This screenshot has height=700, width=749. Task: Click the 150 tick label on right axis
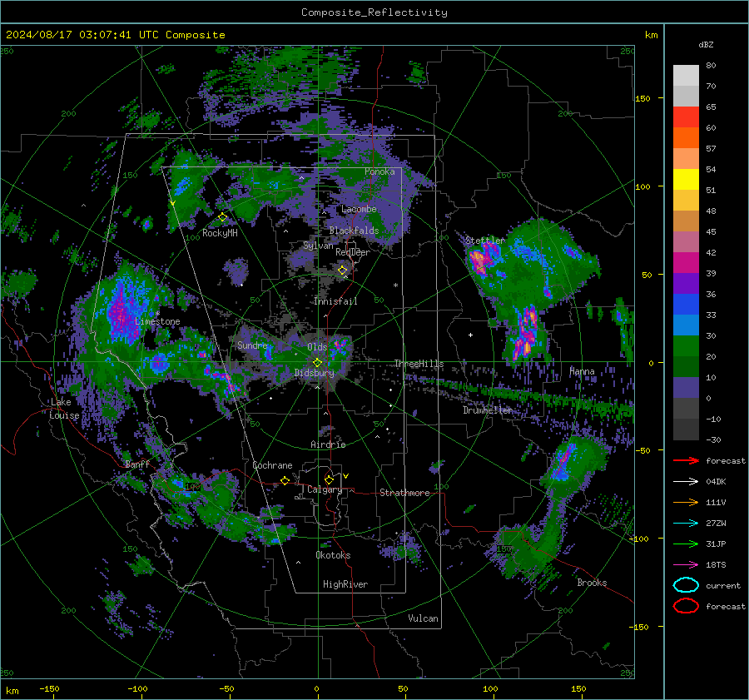643,98
